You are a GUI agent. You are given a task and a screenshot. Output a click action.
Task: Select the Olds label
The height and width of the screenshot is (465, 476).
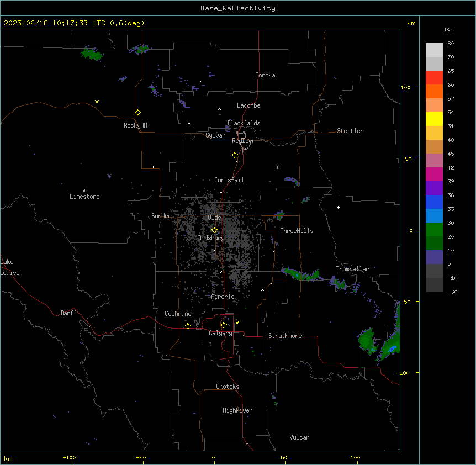214,218
